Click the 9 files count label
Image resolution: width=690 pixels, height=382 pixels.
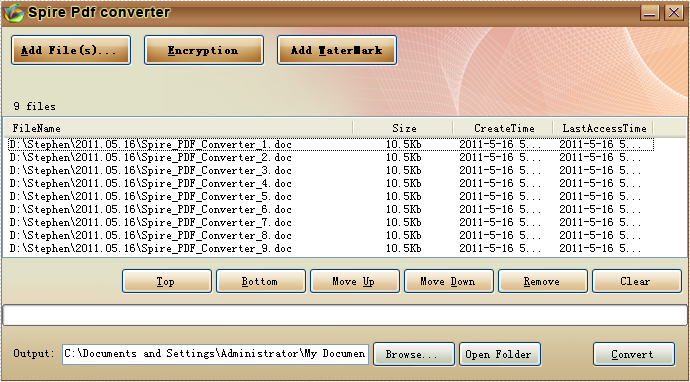pyautogui.click(x=34, y=107)
